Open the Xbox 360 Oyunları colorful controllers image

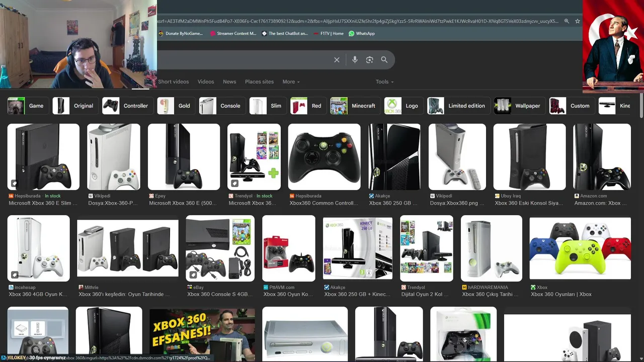(x=580, y=248)
